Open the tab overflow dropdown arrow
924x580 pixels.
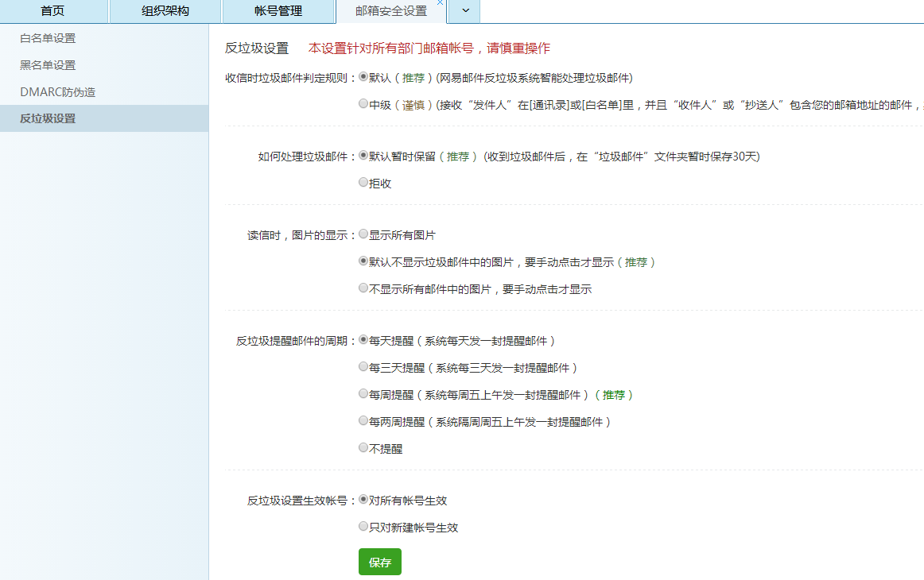pyautogui.click(x=464, y=12)
